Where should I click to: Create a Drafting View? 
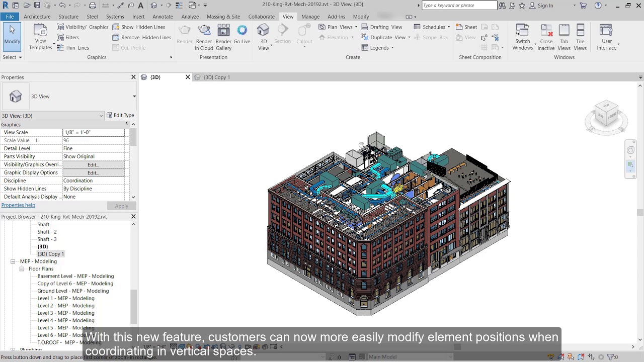coord(382,27)
